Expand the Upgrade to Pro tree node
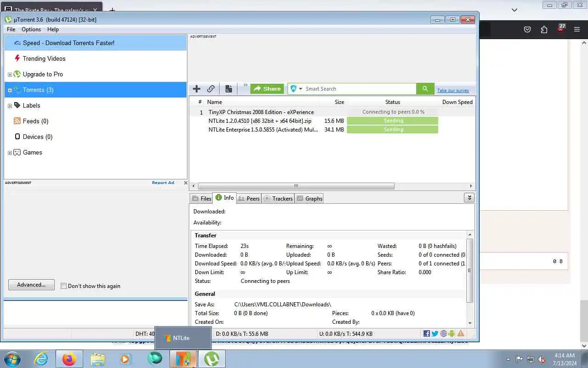The height and width of the screenshot is (368, 588). coord(10,75)
